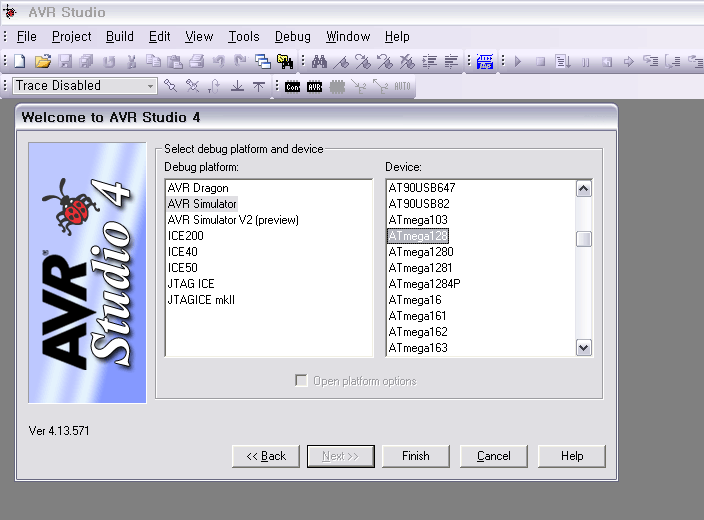The image size is (704, 520).
Task: Open the Tools menu
Action: [x=244, y=36]
